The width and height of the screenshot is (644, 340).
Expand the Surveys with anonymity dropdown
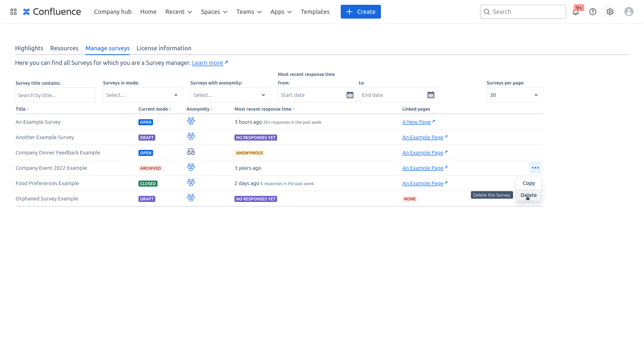[x=230, y=95]
